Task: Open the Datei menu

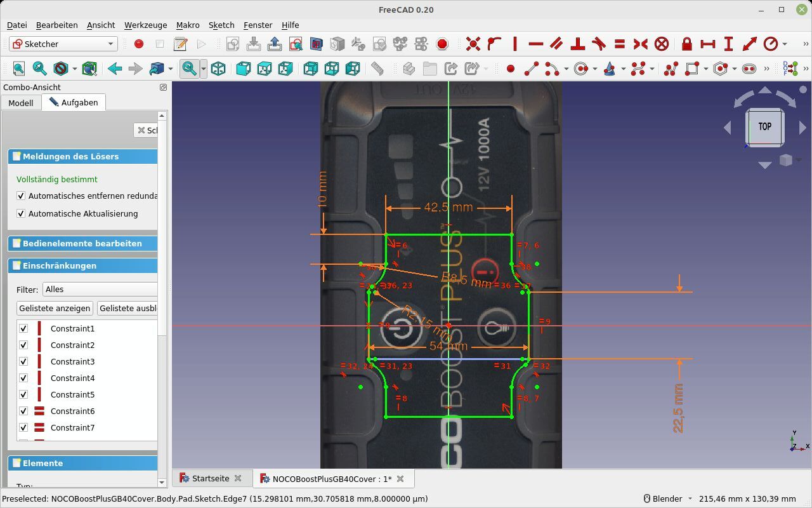Action: tap(16, 25)
